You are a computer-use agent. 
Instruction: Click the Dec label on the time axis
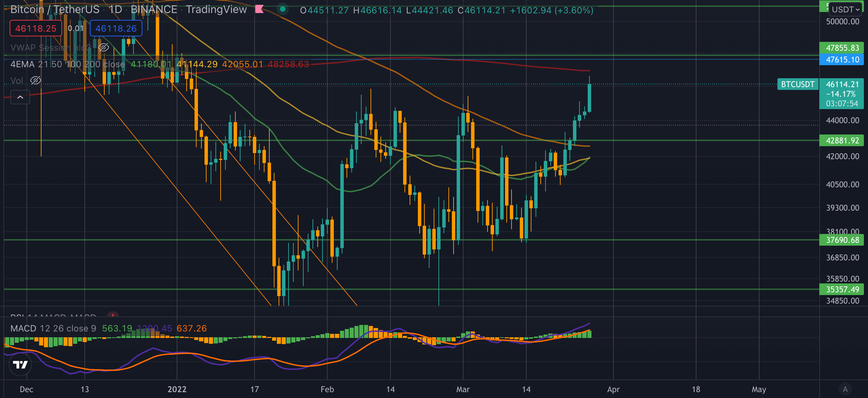coord(26,389)
